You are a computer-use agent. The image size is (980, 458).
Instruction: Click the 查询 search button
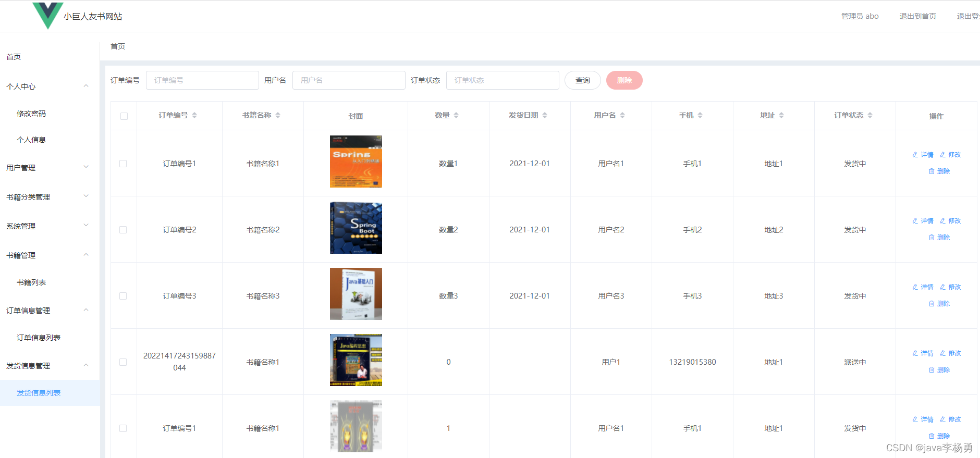582,80
